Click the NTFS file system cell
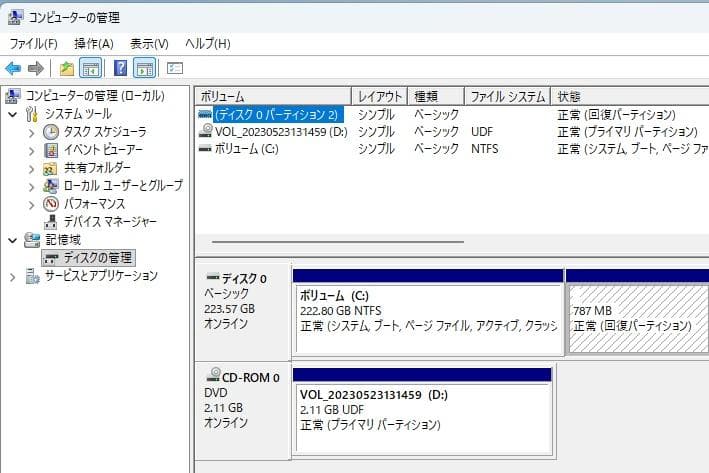 (x=484, y=149)
